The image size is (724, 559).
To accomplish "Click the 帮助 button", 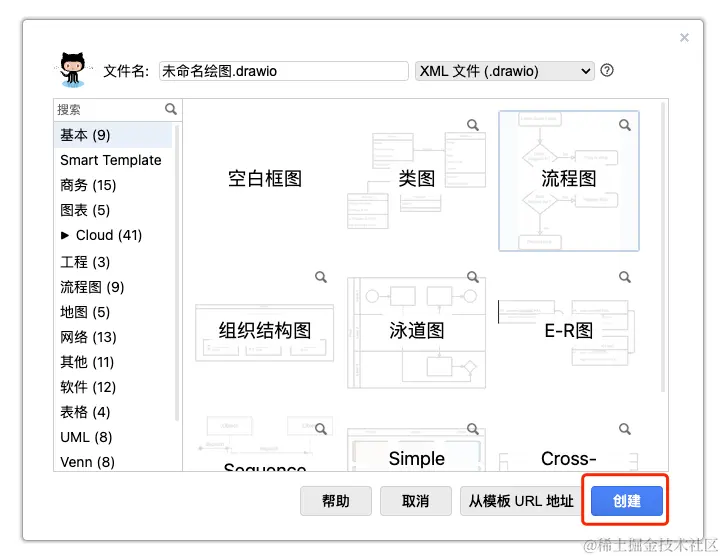I will 336,501.
